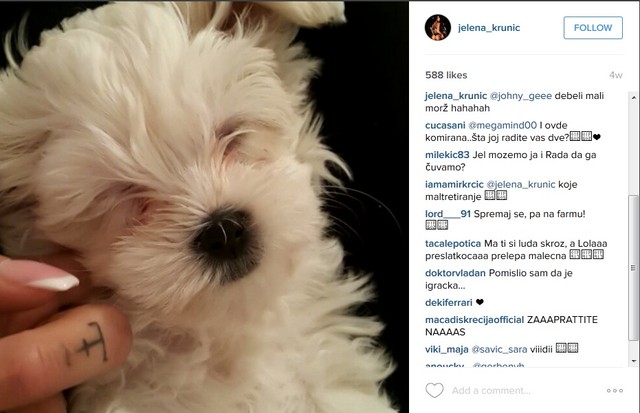The image size is (640, 413).
Task: Open dekiferrari's profile link
Action: [x=449, y=302]
